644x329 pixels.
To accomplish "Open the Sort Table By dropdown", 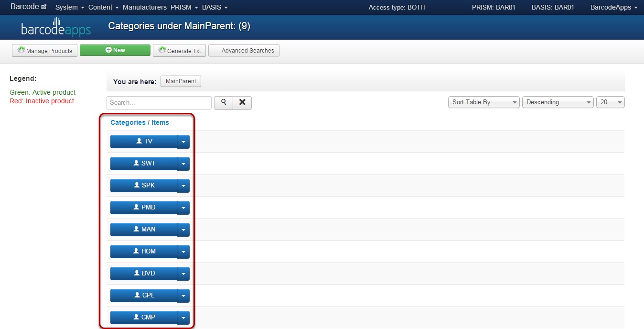I will pyautogui.click(x=483, y=102).
